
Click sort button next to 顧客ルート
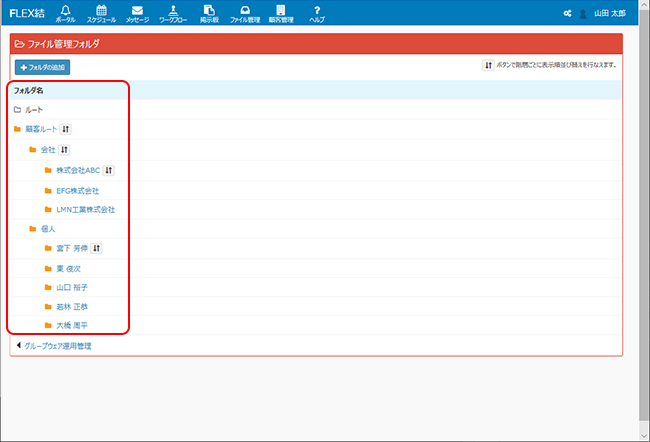coord(65,129)
